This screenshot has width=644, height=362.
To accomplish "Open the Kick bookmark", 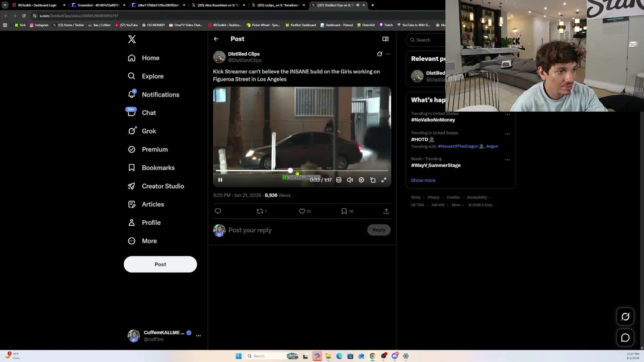I will click(20, 25).
